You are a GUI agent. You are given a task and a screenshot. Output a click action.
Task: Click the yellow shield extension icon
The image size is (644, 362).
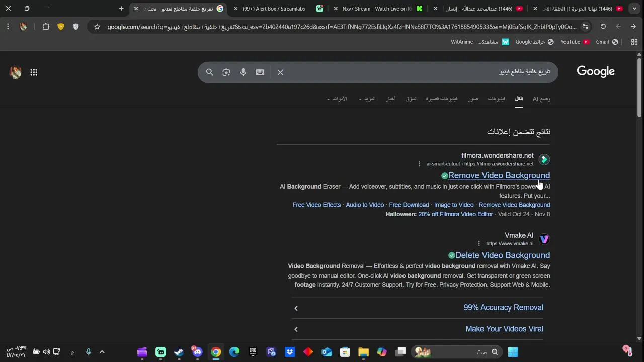click(x=61, y=27)
